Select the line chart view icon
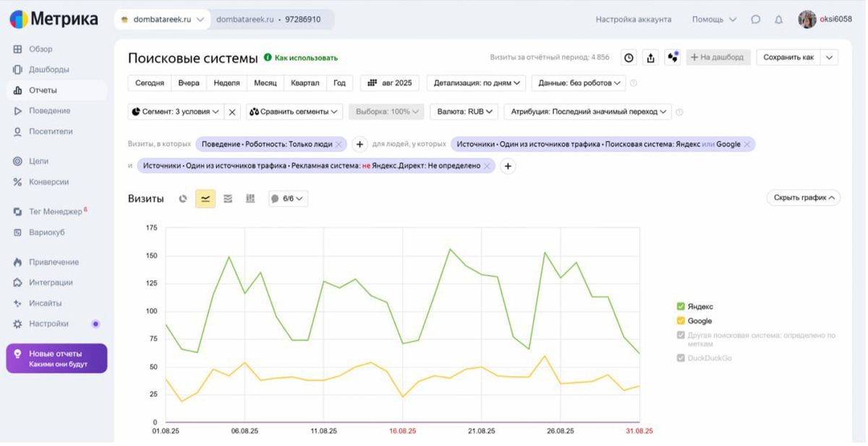 205,198
